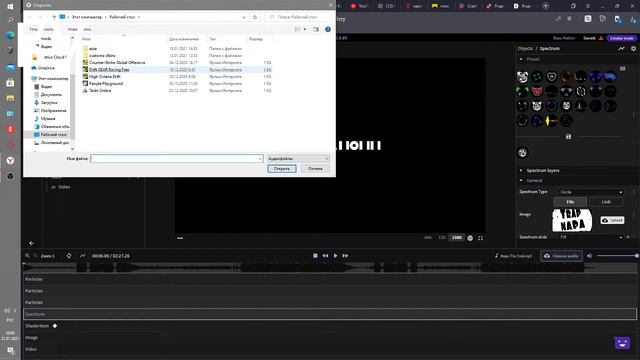Open the purple chat bot widget
This screenshot has height=360, width=640.
click(x=622, y=343)
